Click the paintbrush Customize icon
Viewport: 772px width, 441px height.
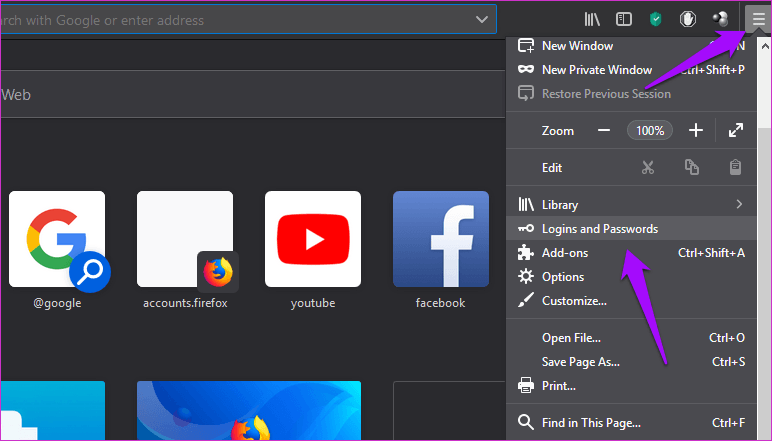tap(526, 300)
